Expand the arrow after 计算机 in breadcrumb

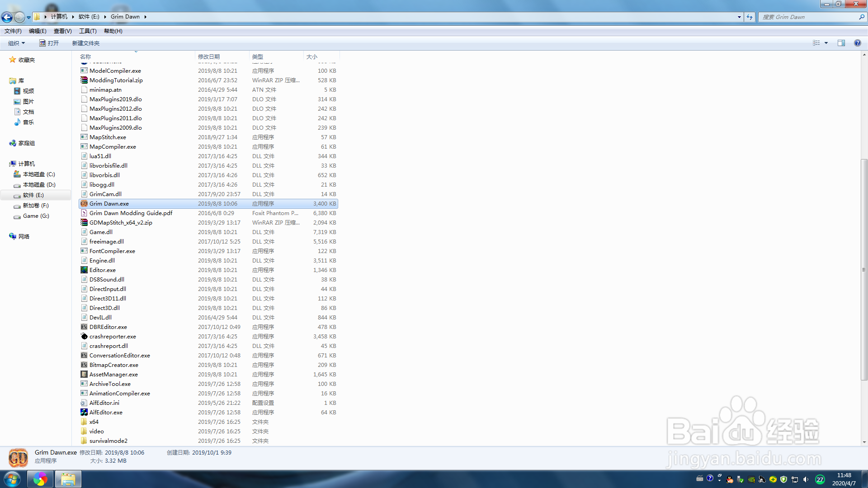(x=73, y=17)
